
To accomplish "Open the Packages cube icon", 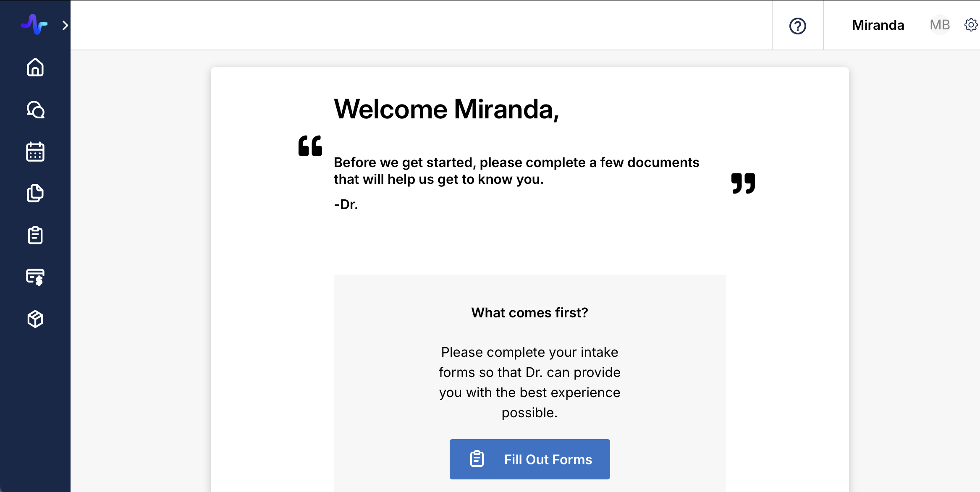I will point(35,319).
